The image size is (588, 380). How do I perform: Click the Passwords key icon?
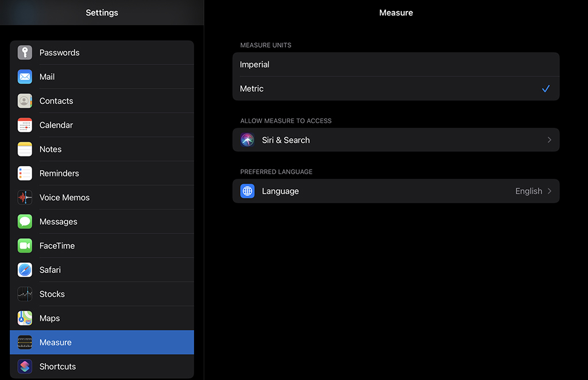[25, 52]
